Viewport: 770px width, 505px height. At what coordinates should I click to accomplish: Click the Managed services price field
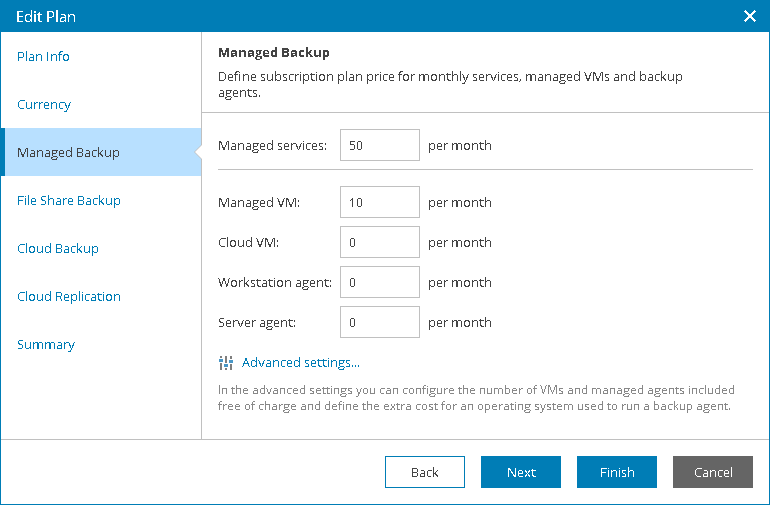coord(379,145)
